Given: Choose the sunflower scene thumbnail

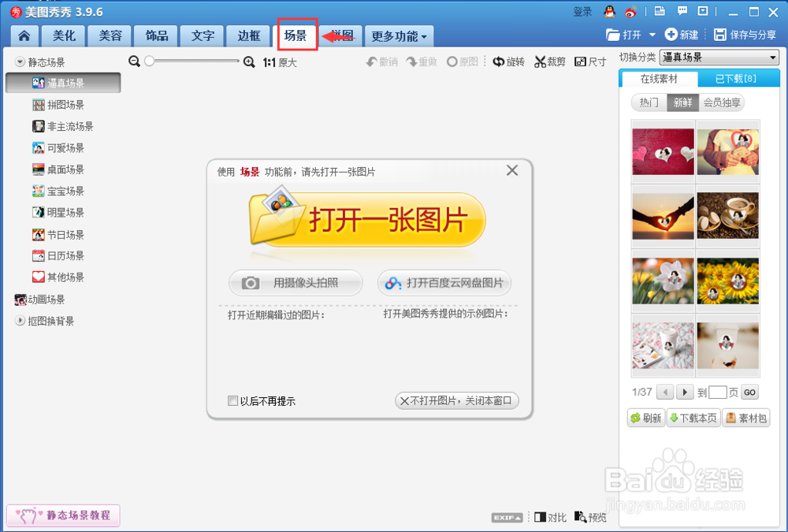Looking at the screenshot, I should tap(727, 281).
